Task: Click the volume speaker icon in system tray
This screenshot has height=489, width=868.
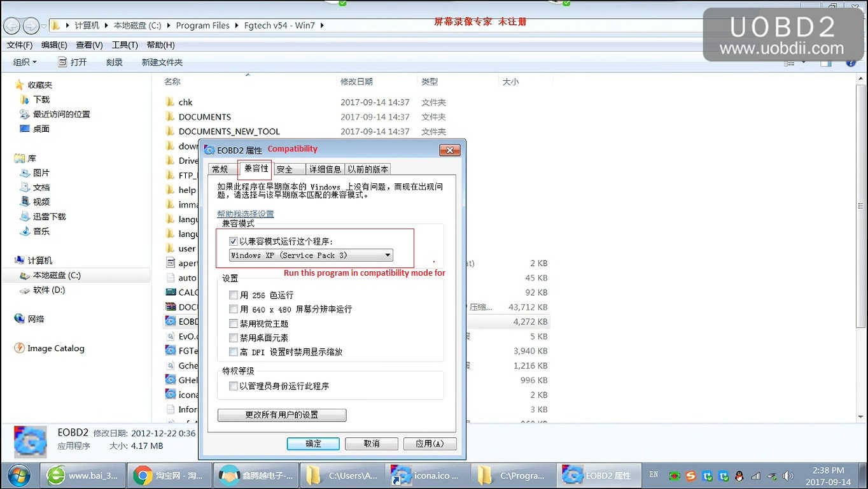Action: [x=788, y=476]
